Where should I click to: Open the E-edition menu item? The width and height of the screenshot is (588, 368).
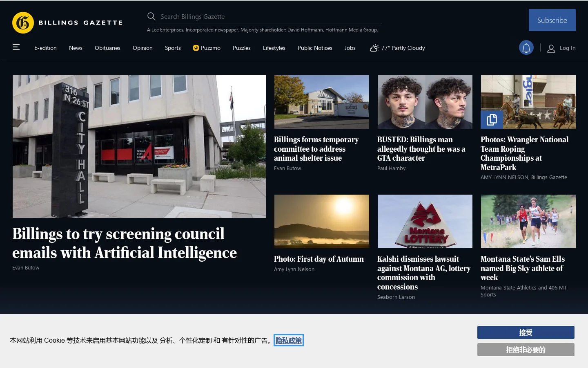(x=45, y=48)
